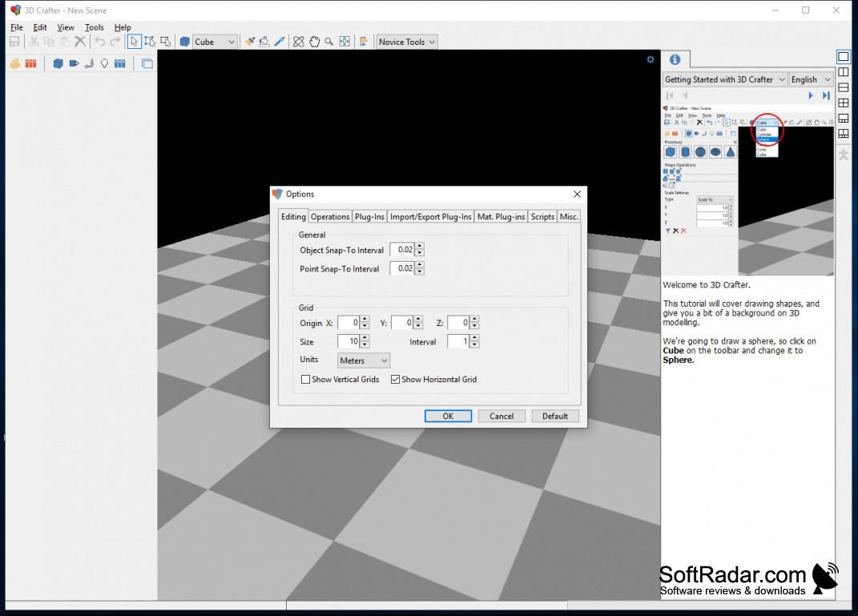Image resolution: width=858 pixels, height=616 pixels.
Task: Increase Grid Interval with up arrow
Action: coord(474,338)
